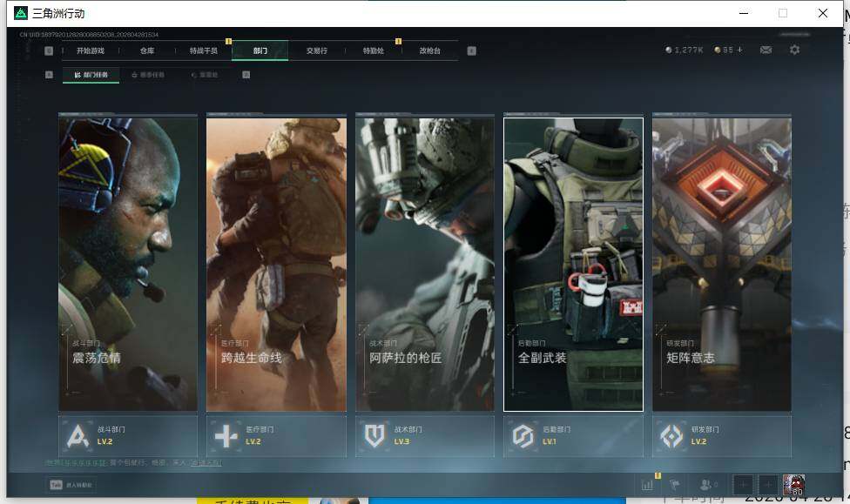This screenshot has width=850, height=504.
Task: Open the 特战干员 tab
Action: (203, 51)
